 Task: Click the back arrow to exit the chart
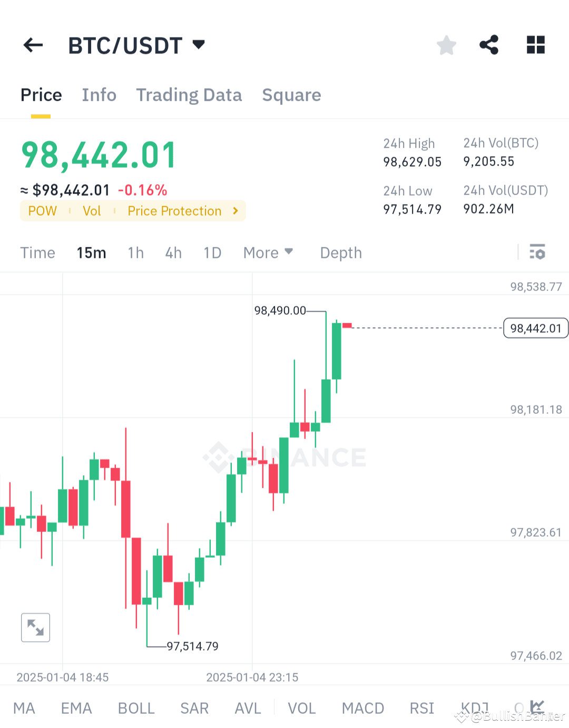[33, 45]
